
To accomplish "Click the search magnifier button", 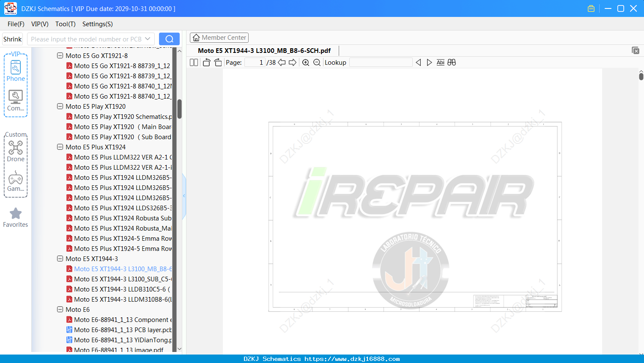I will coord(169,39).
